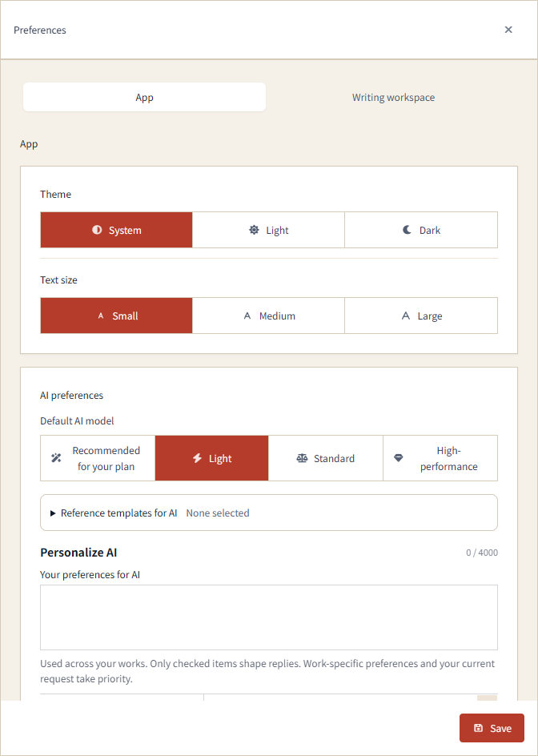Select Recommended for your plan model
This screenshot has width=538, height=756.
tap(98, 458)
